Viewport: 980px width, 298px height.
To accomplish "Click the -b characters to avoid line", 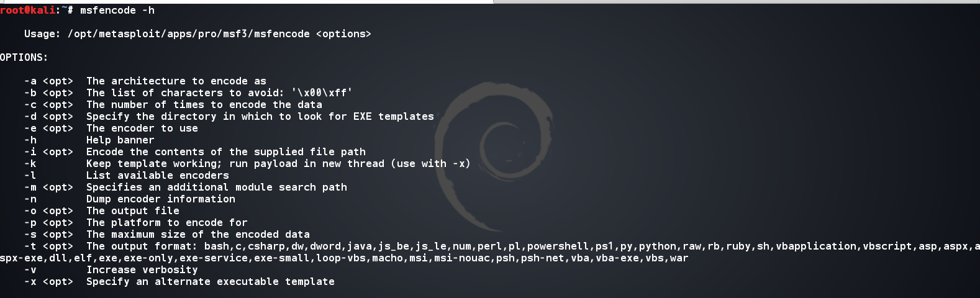I will [x=188, y=93].
